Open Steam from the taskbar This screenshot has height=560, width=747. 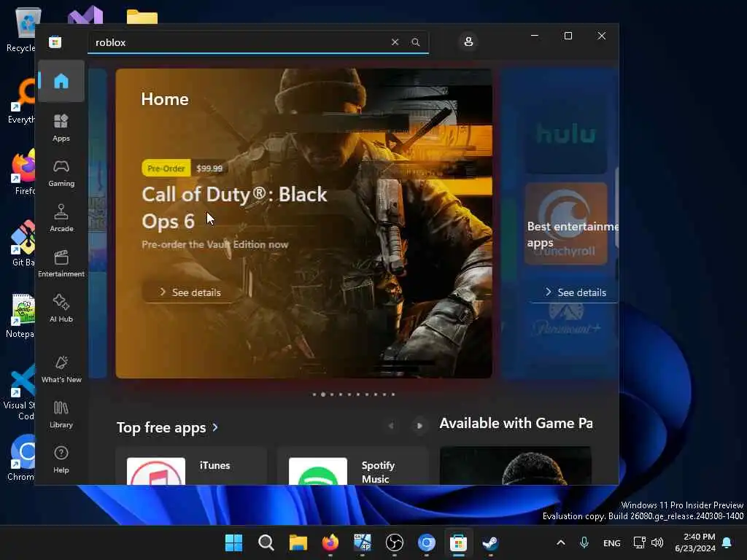490,542
